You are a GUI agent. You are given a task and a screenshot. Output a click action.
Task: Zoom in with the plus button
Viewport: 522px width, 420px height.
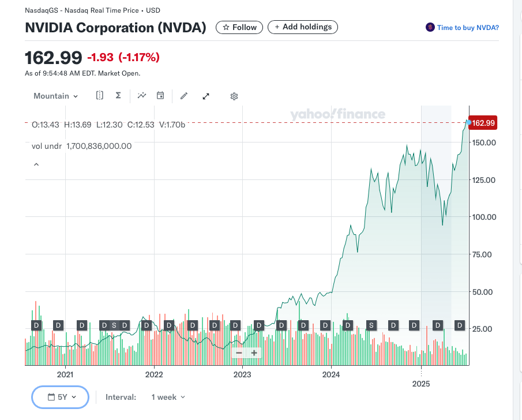(254, 352)
